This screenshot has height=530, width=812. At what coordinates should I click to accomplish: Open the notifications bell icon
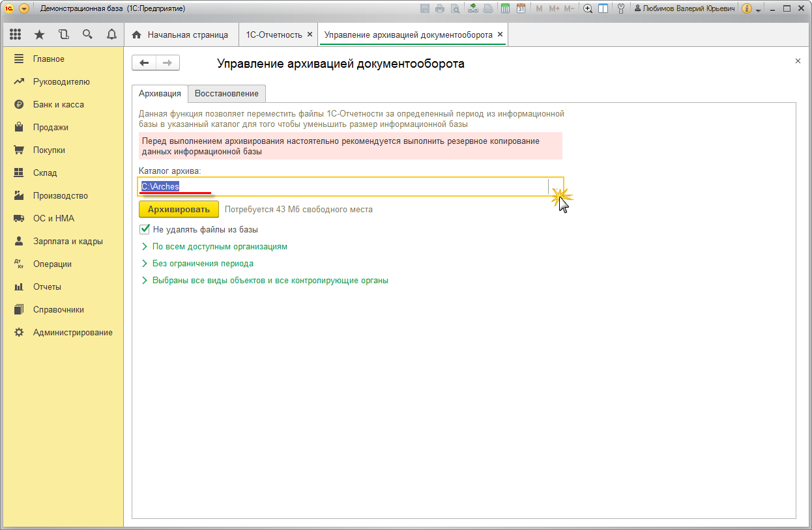point(111,35)
